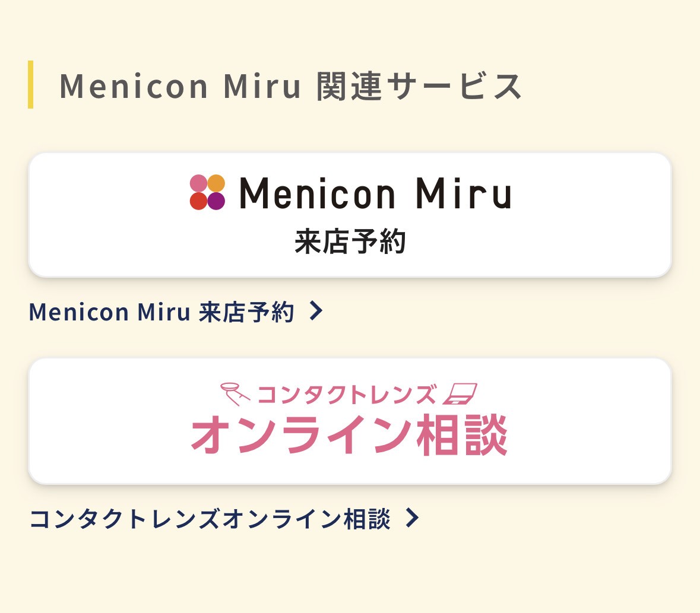Click the chevron after Menicon Miru 来店予約
The width and height of the screenshot is (700, 613).
click(x=316, y=311)
